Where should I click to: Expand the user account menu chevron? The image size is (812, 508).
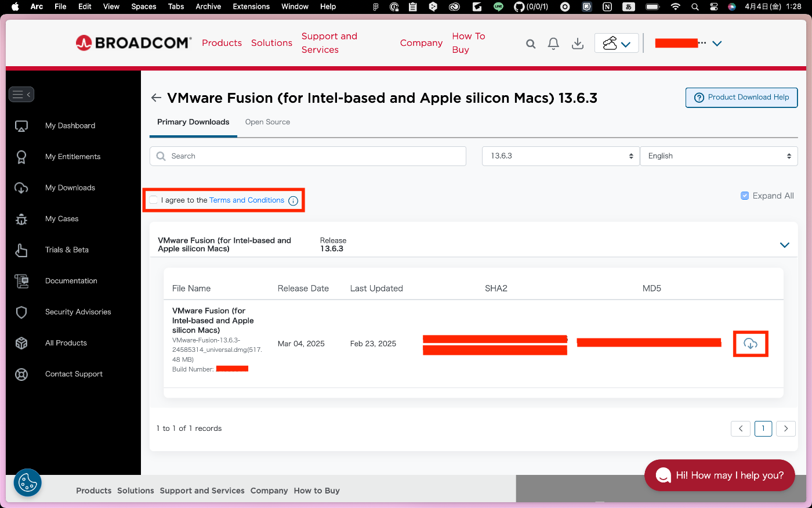pyautogui.click(x=717, y=44)
